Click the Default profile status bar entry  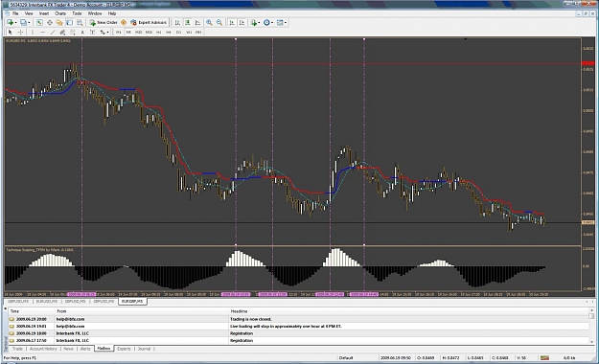(x=346, y=358)
